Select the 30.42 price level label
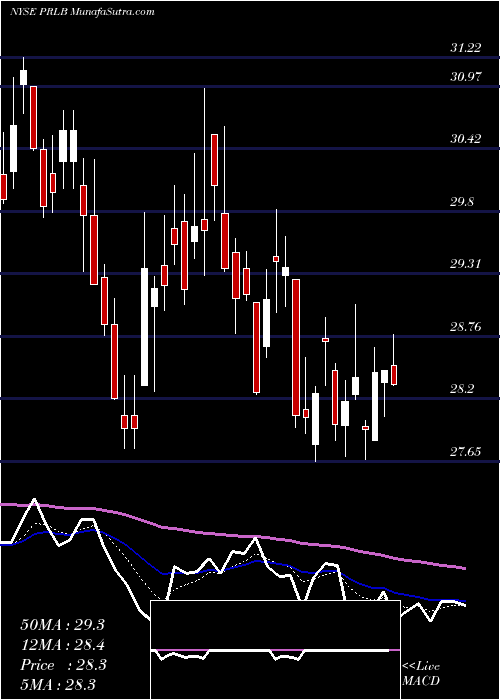 pyautogui.click(x=466, y=138)
